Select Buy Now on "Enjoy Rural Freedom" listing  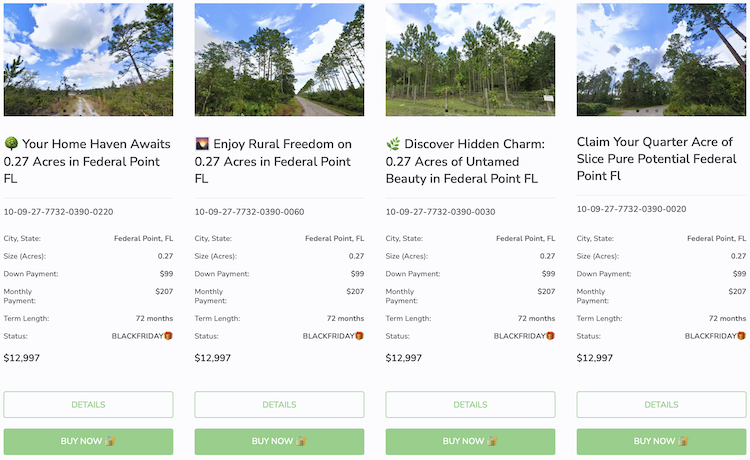tap(279, 441)
